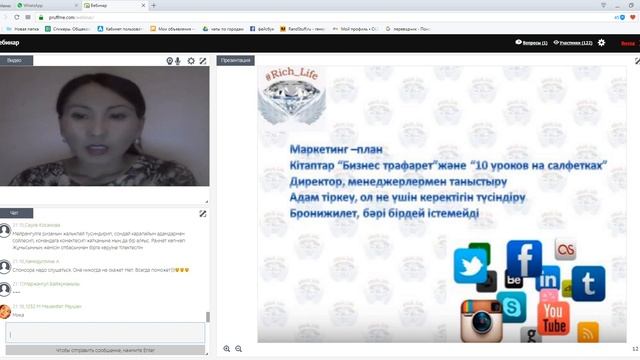Image resolution: width=640 pixels, height=360 pixels.
Task: Toggle the microphone in the video panel
Action: coord(178,61)
